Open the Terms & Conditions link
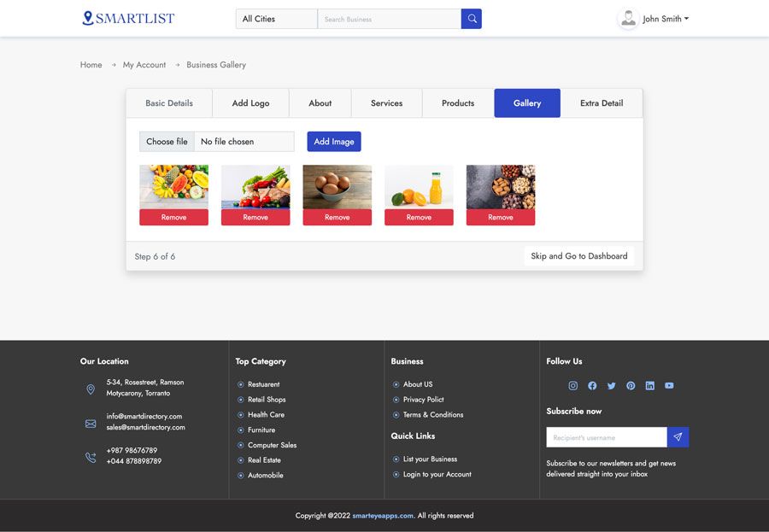The width and height of the screenshot is (769, 532). coord(433,415)
